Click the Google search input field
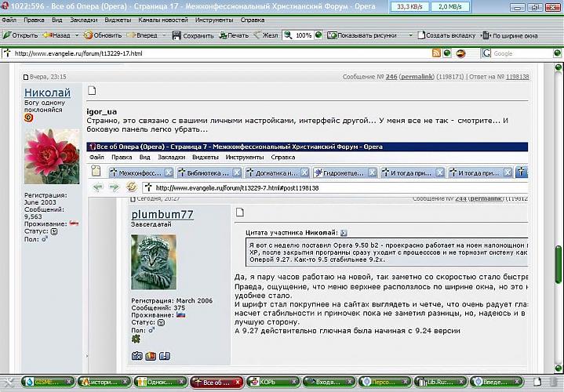 522,53
